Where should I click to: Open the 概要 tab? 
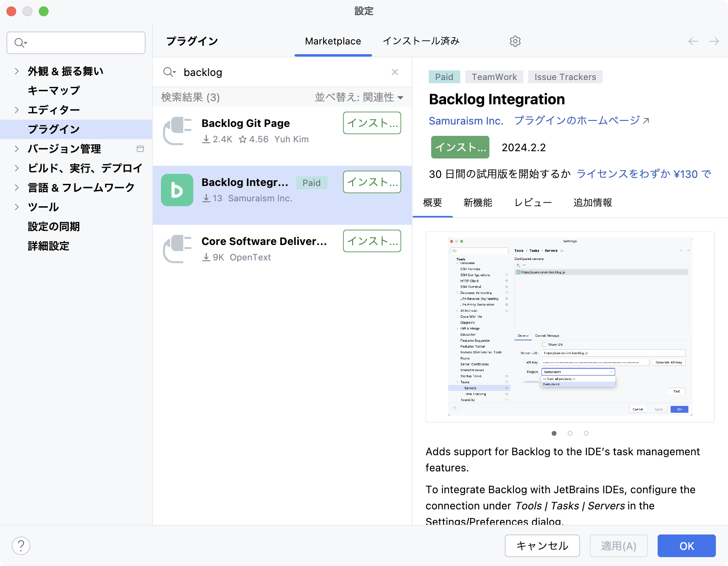coord(432,203)
